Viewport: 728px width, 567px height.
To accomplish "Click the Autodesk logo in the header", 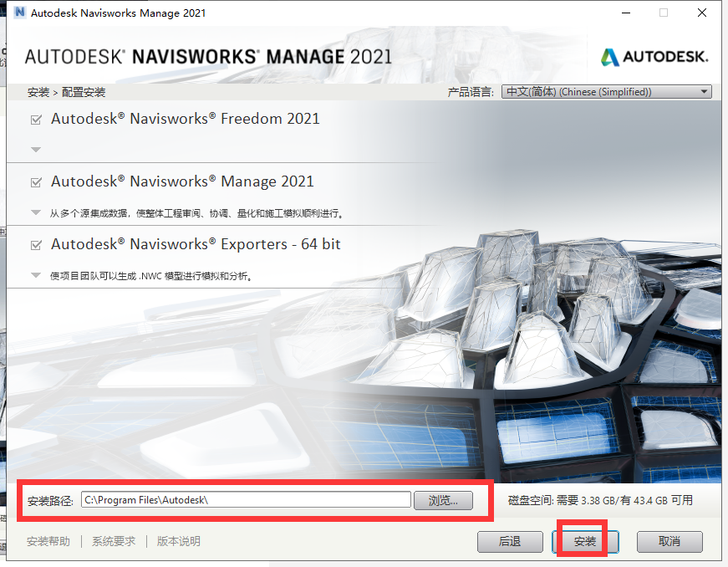I will pos(654,57).
